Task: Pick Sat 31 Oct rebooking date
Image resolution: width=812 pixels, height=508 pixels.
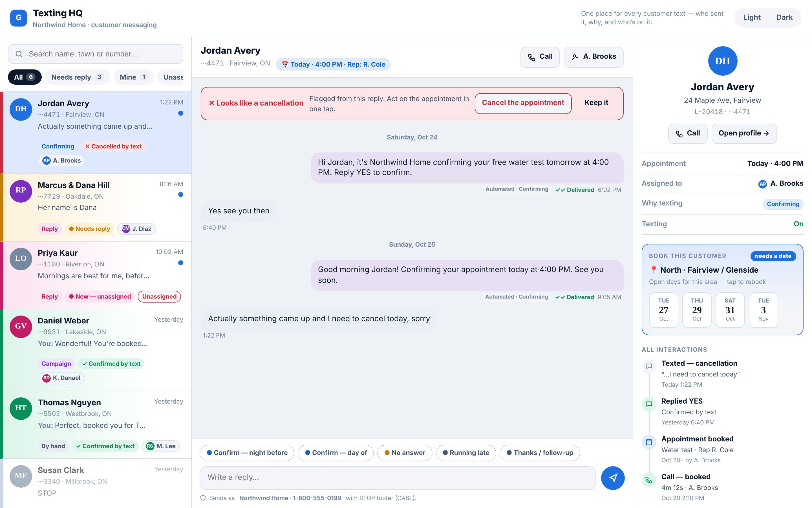Action: point(730,310)
